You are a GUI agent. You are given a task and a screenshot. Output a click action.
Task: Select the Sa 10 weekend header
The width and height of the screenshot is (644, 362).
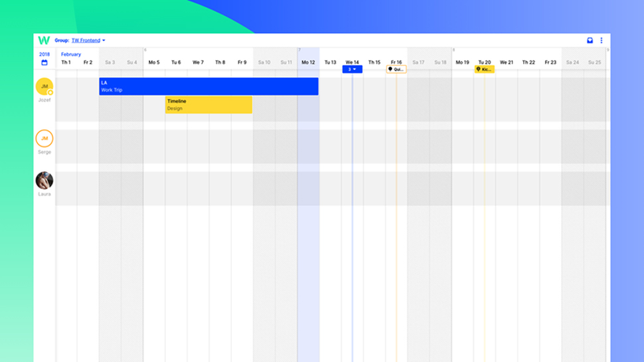coord(264,63)
